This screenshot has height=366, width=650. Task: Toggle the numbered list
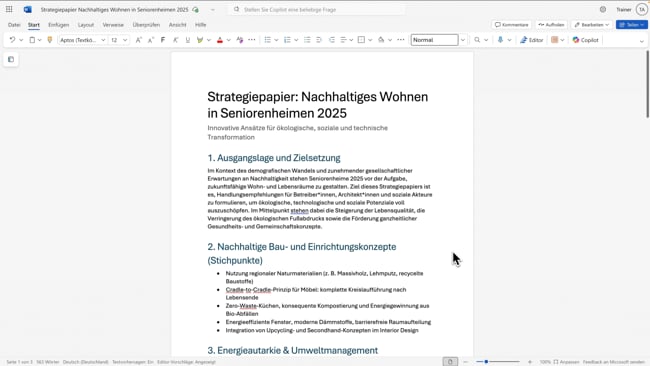(287, 40)
